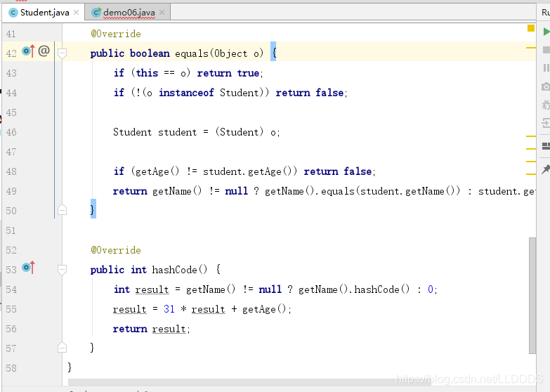
Task: Click the warning stripe mark near line 42
Action: pos(531,47)
